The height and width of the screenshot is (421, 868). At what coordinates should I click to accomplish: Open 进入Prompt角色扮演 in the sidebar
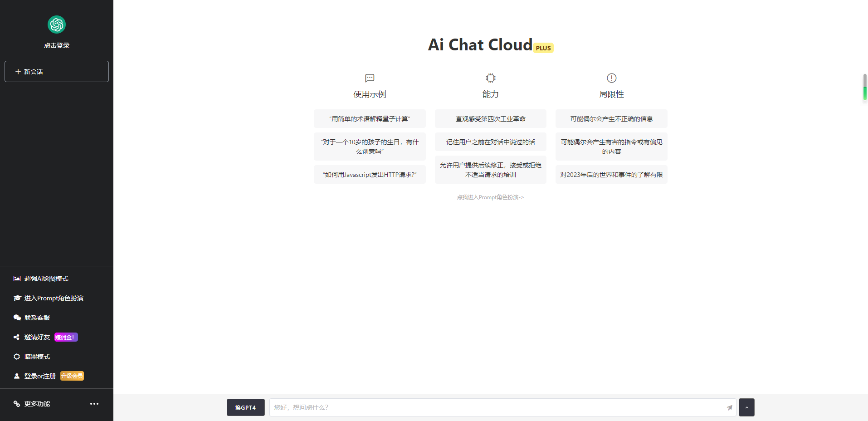pyautogui.click(x=54, y=298)
